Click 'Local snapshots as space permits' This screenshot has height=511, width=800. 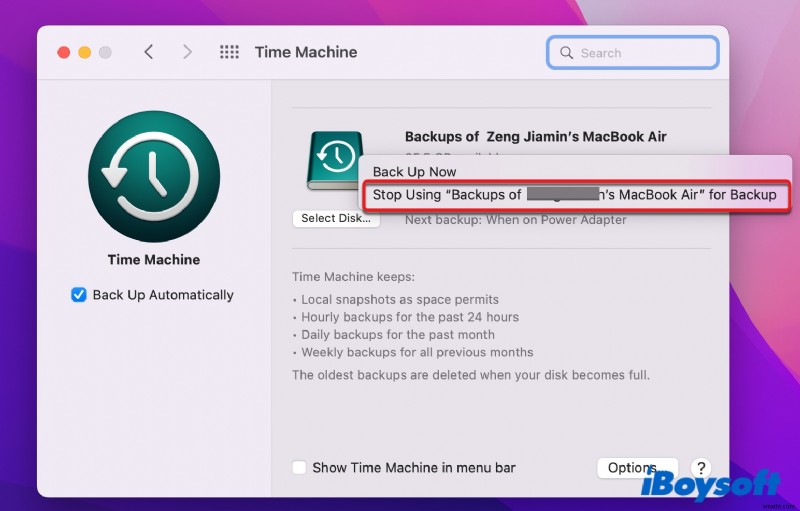400,299
